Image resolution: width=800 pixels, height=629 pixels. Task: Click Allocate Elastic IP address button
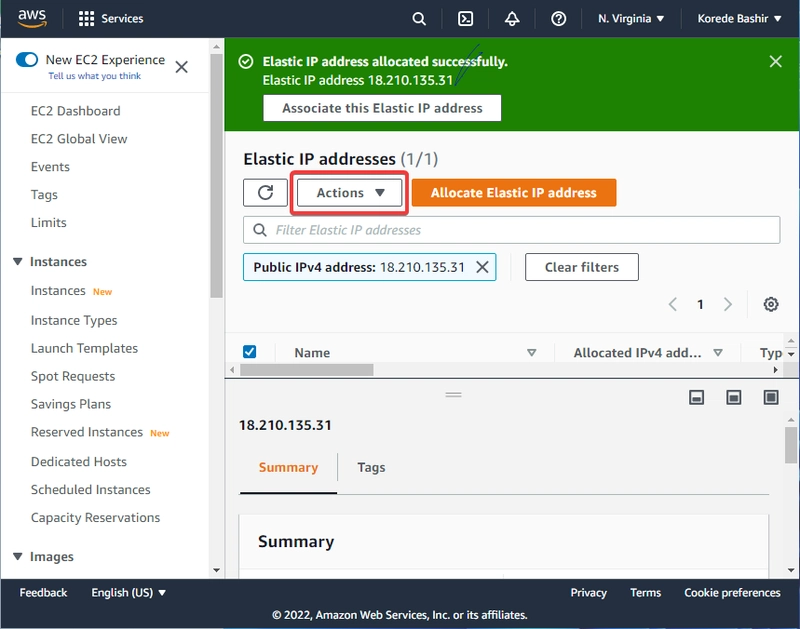click(514, 193)
